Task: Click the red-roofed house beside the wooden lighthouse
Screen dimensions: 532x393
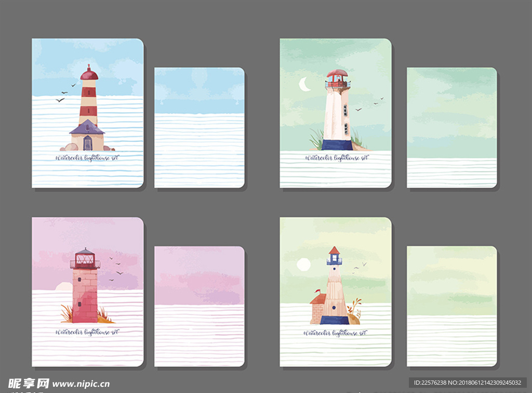Action: pos(317,308)
